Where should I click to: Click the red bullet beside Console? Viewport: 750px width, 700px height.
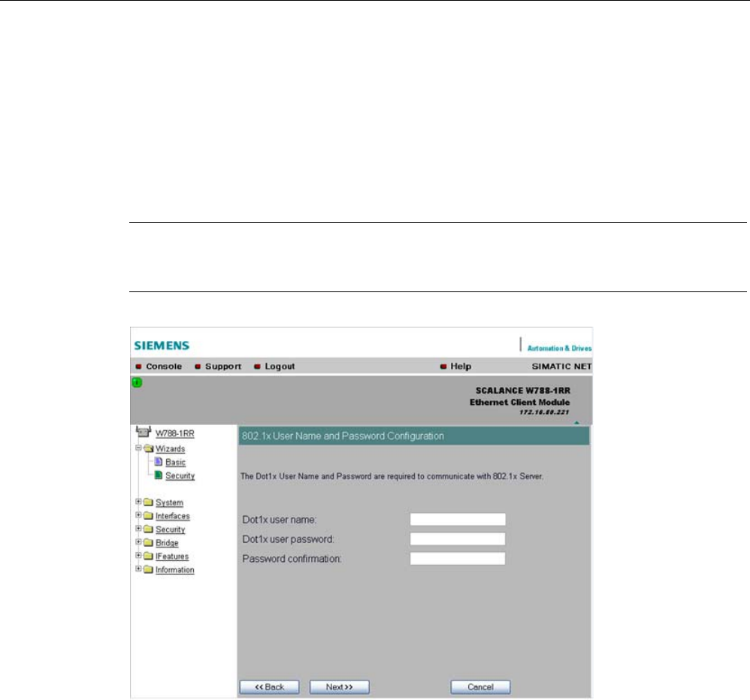tap(138, 367)
